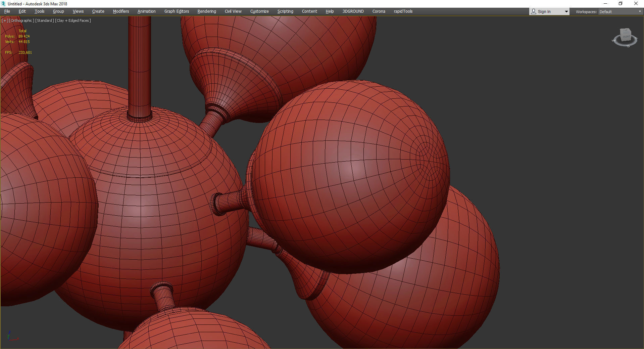Click the ViewCube front face
This screenshot has width=644, height=349.
point(626,36)
